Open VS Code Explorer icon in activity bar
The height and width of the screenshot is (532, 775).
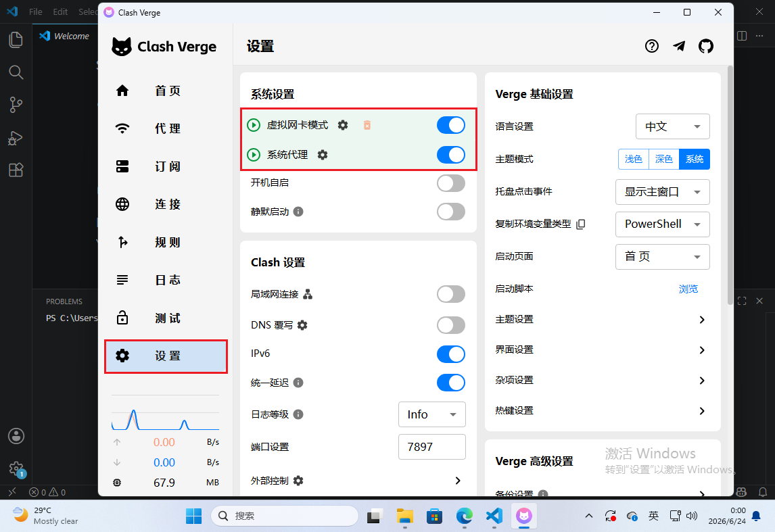(16, 39)
